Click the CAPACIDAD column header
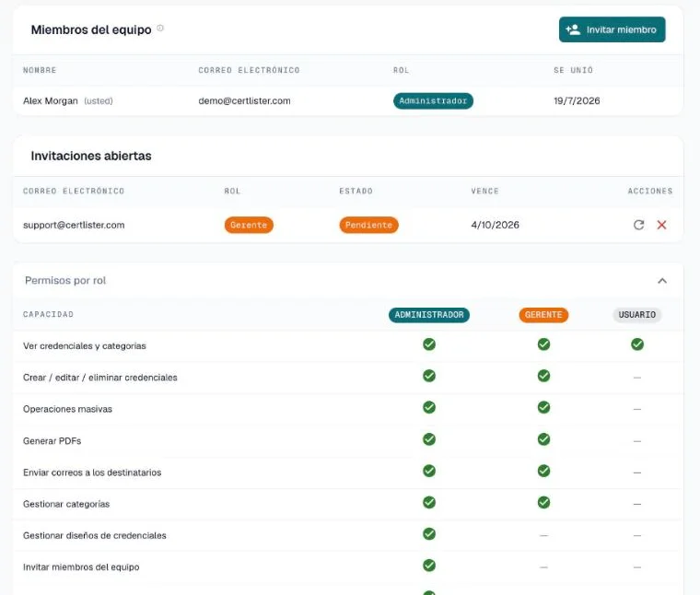 coord(48,314)
